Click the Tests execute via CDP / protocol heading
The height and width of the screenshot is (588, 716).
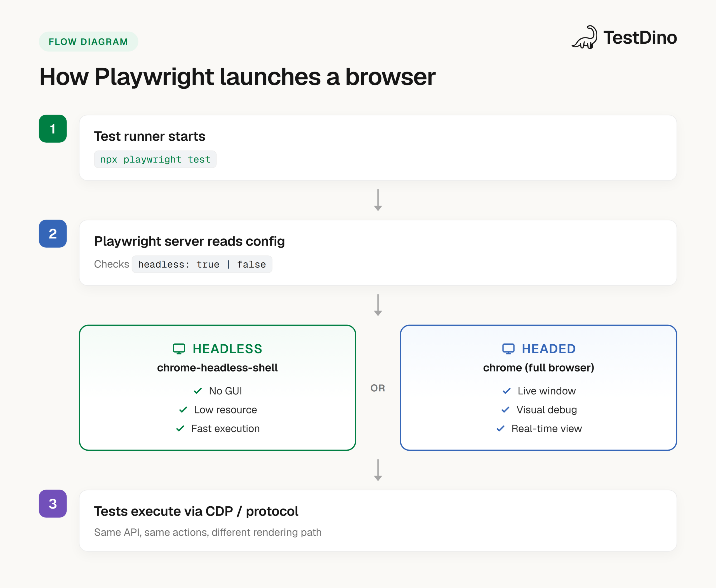click(196, 511)
